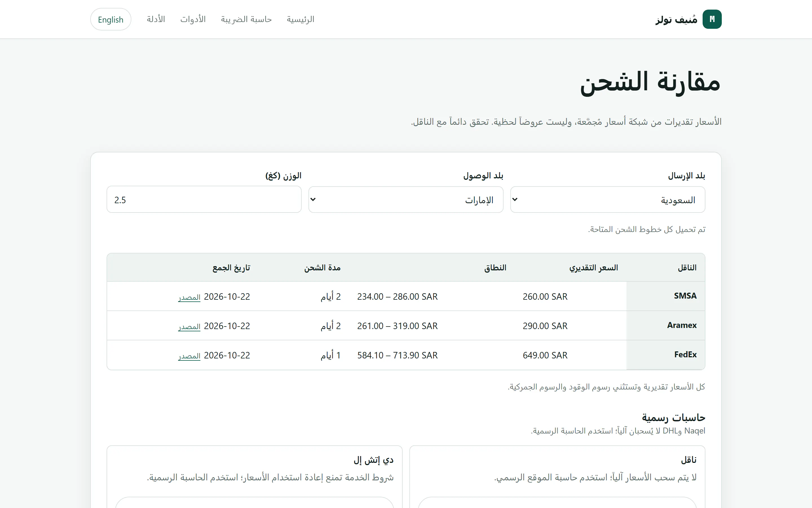Expand the بلد الوصول dropdown (الإمارات)
This screenshot has height=508, width=812.
(406, 200)
